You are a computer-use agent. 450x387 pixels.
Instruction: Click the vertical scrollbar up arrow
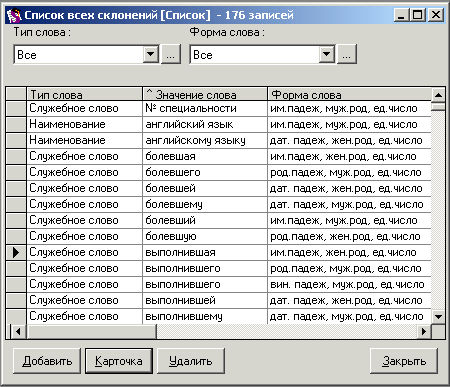[x=438, y=95]
